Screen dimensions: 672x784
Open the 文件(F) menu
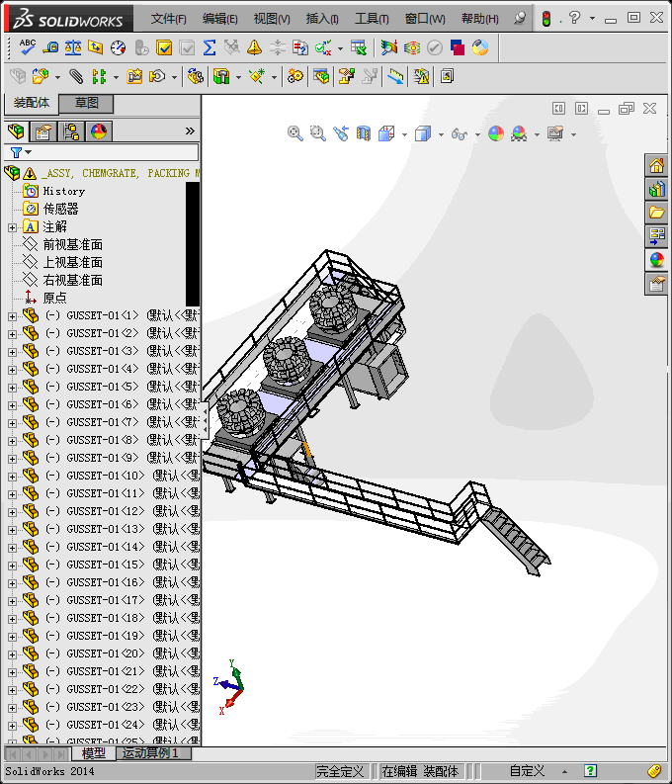pyautogui.click(x=168, y=19)
